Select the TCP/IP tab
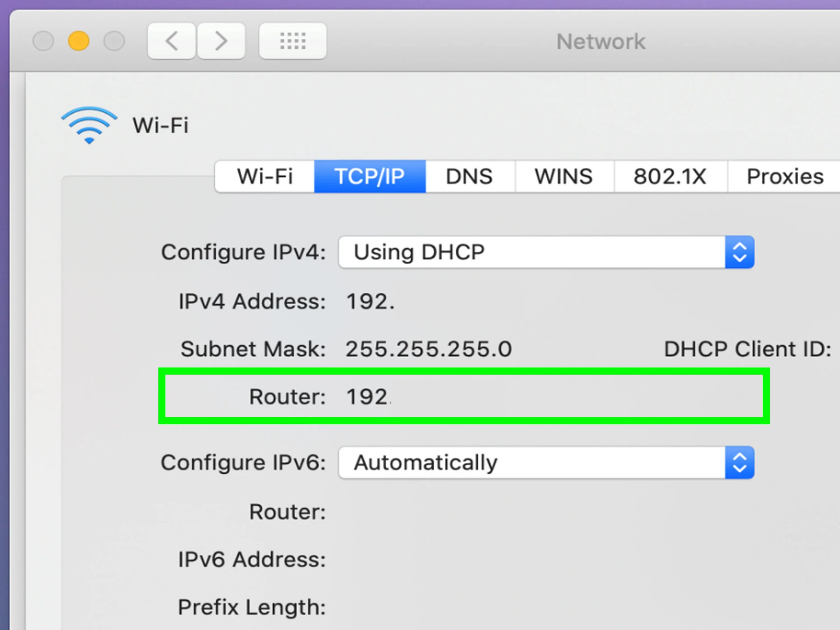Image resolution: width=840 pixels, height=630 pixels. (x=370, y=177)
